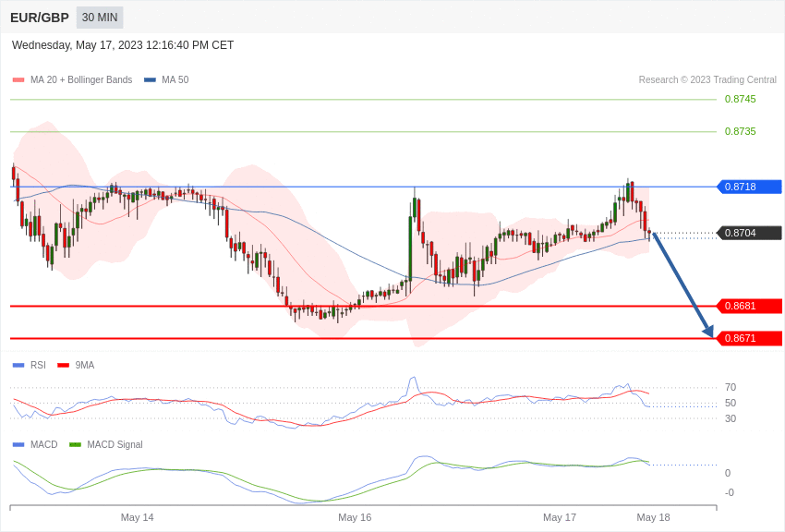Click the red 0.8671 support price tag
The image size is (785, 532).
pos(750,338)
